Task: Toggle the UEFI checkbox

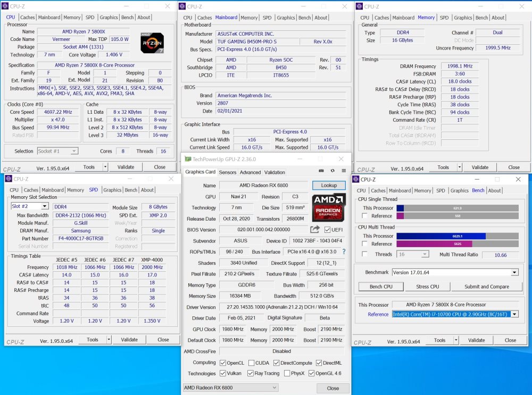Action: pyautogui.click(x=327, y=230)
